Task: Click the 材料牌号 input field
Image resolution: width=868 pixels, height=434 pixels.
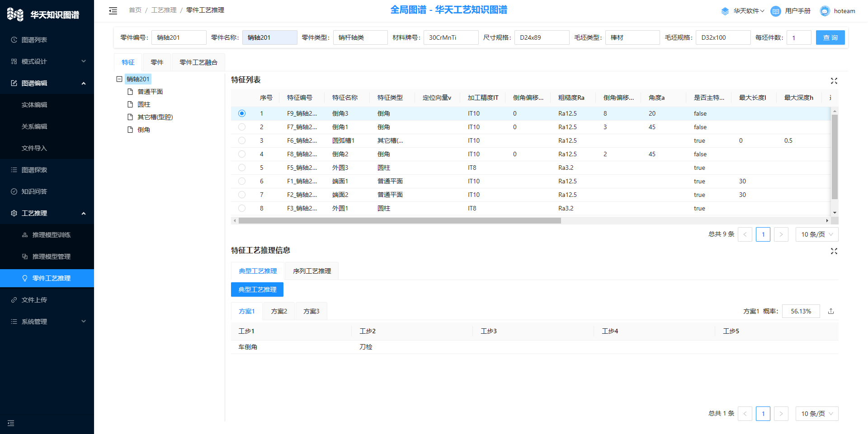Action: [450, 37]
